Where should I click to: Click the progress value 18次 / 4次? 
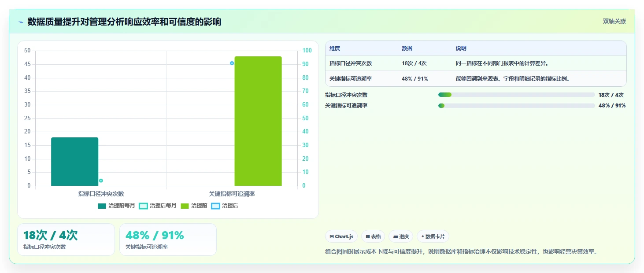(611, 95)
